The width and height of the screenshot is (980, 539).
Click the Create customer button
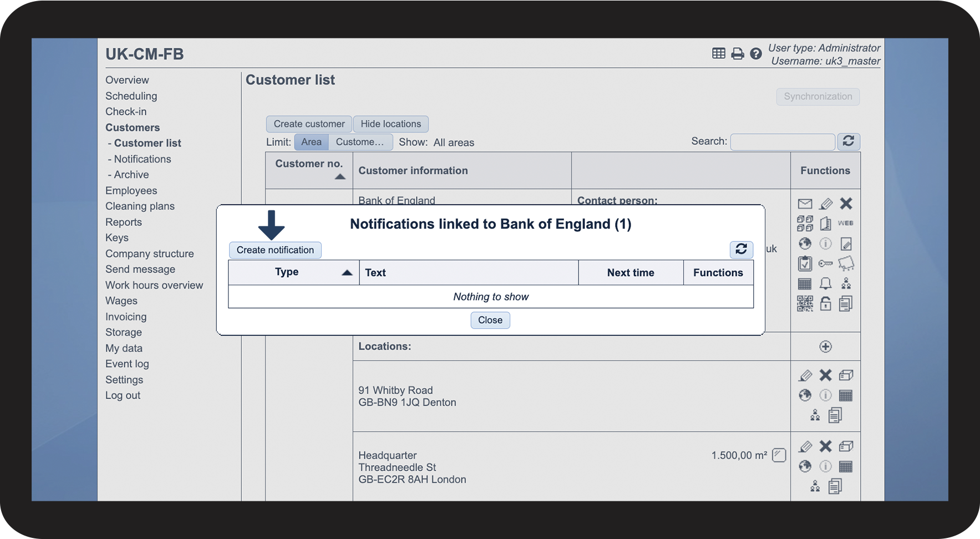[x=309, y=124]
